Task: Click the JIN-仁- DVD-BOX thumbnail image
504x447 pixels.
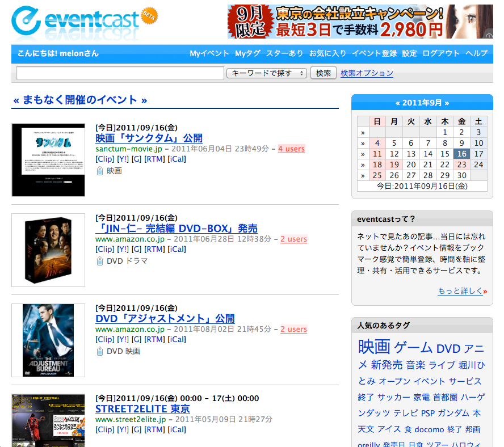Action: click(x=48, y=250)
